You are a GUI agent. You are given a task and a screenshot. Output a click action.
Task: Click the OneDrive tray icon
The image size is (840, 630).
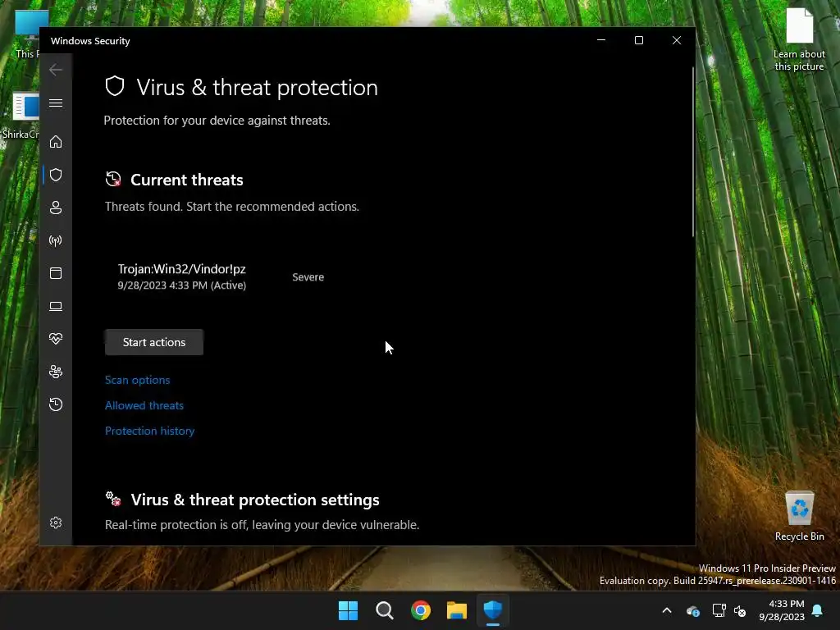pyautogui.click(x=692, y=610)
